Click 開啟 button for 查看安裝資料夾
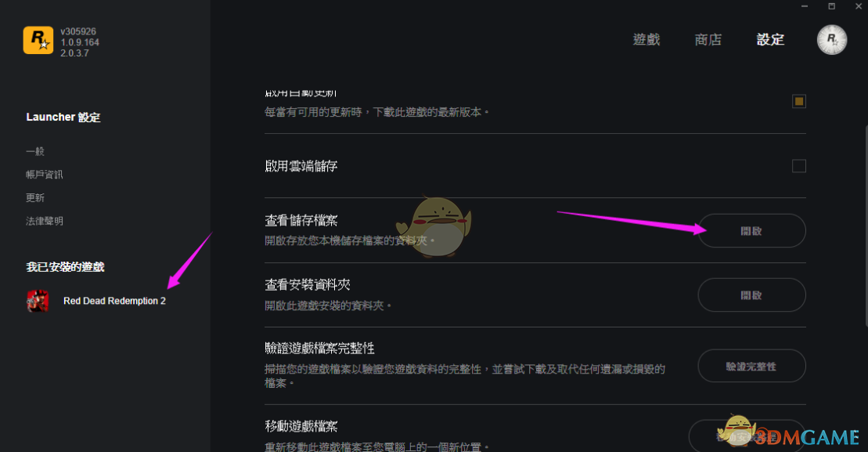Screen dimensions: 868x452 (x=751, y=295)
